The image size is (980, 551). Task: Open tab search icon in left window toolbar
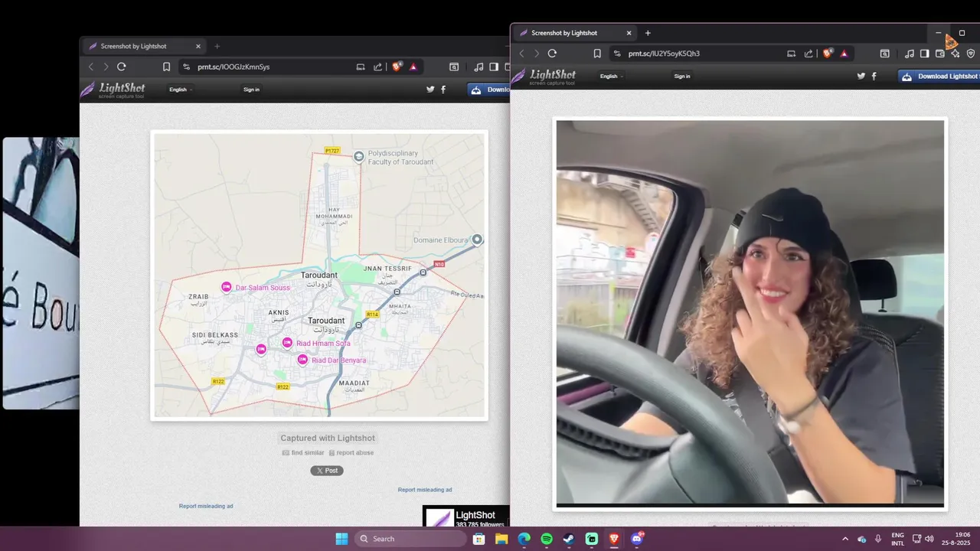coord(454,67)
